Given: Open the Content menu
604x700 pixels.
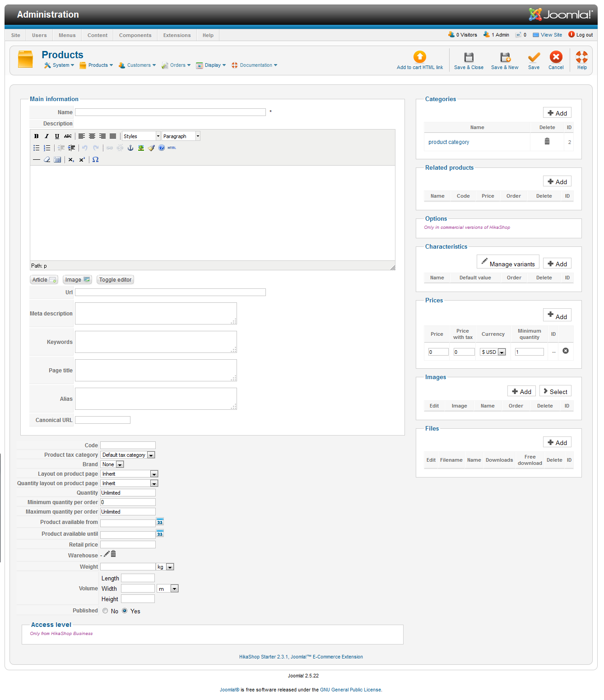Looking at the screenshot, I should coord(98,35).
